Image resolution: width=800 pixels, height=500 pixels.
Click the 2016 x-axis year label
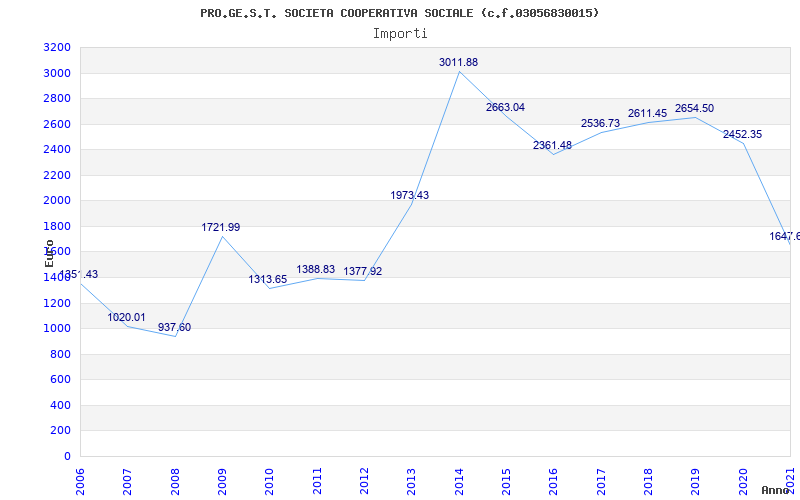coord(554,482)
